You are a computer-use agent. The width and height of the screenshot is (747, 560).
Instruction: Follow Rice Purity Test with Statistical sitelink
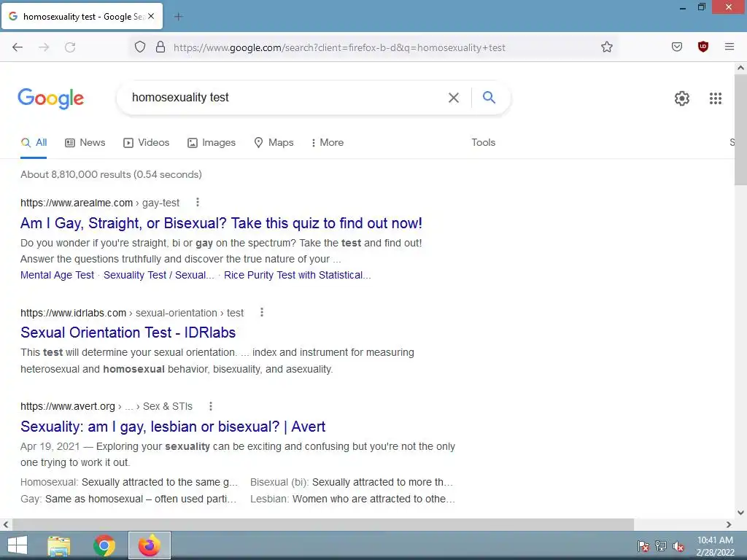pyautogui.click(x=298, y=275)
